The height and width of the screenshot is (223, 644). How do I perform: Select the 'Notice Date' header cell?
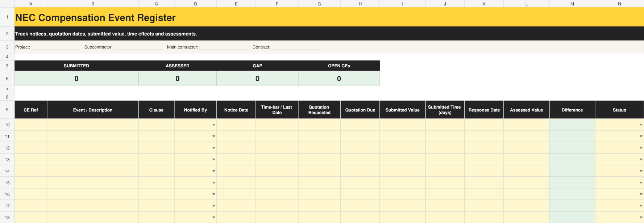tap(236, 110)
